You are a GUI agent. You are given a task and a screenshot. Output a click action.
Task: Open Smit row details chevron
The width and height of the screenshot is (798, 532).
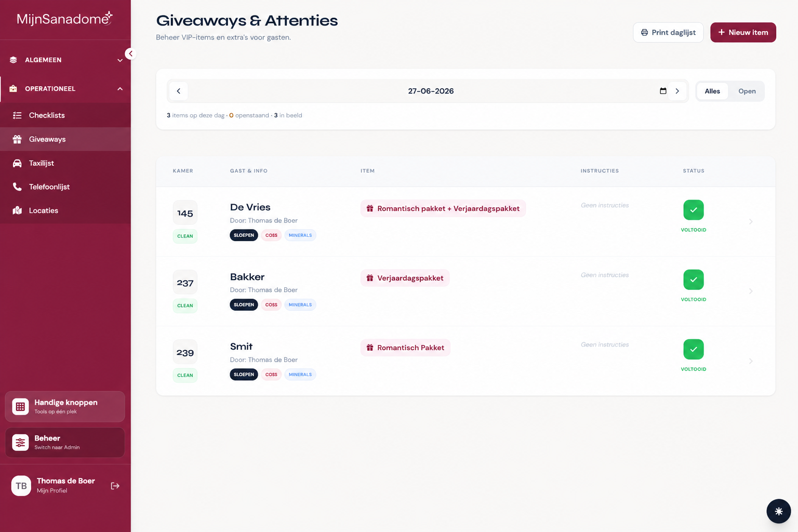(x=751, y=361)
